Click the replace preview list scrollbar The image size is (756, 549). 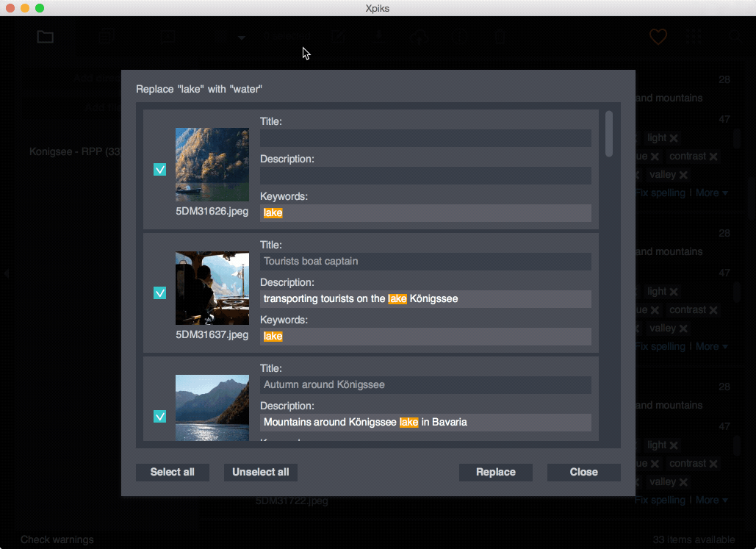pos(608,133)
